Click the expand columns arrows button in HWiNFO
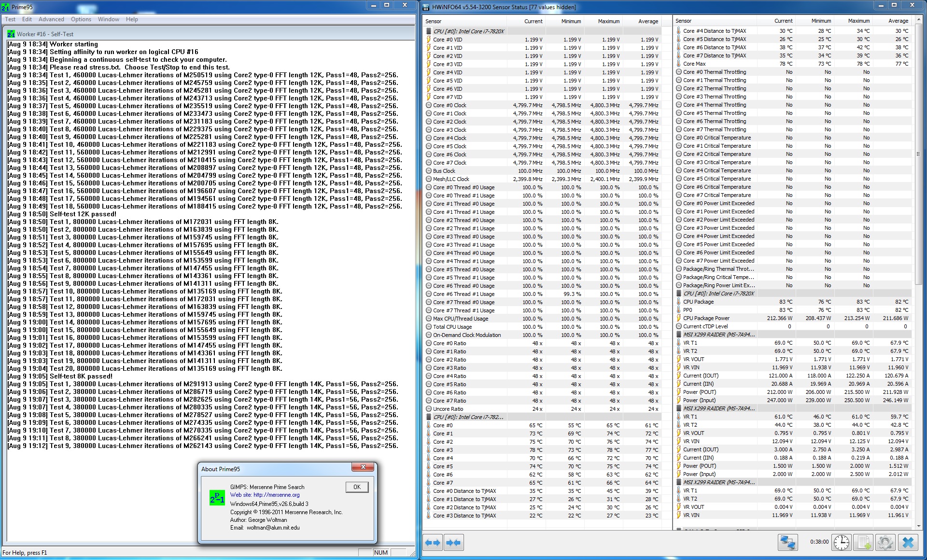Image resolution: width=927 pixels, height=560 pixels. [x=433, y=543]
